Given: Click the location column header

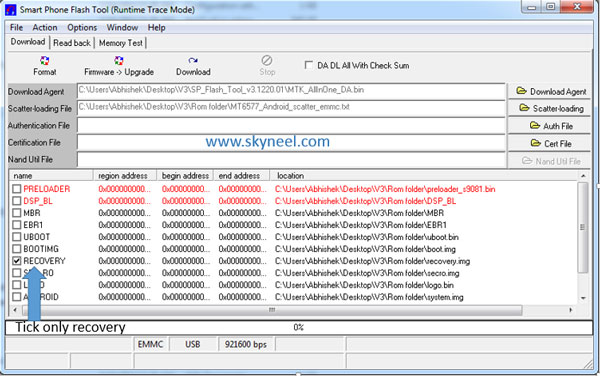Looking at the screenshot, I should [x=424, y=176].
